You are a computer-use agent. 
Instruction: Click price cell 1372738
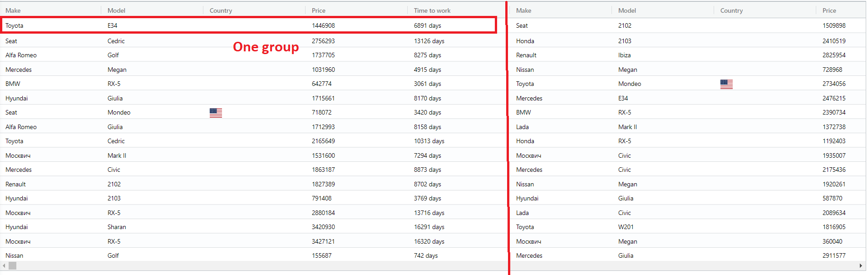[834, 127]
